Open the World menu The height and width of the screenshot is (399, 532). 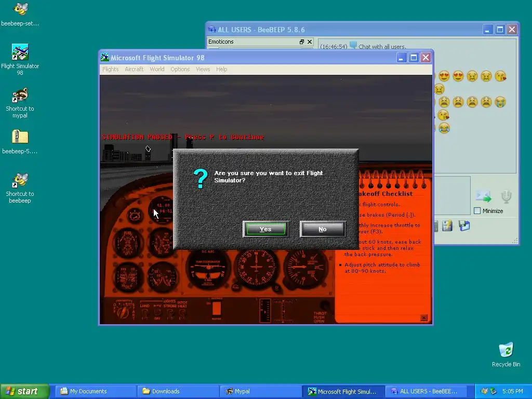157,69
